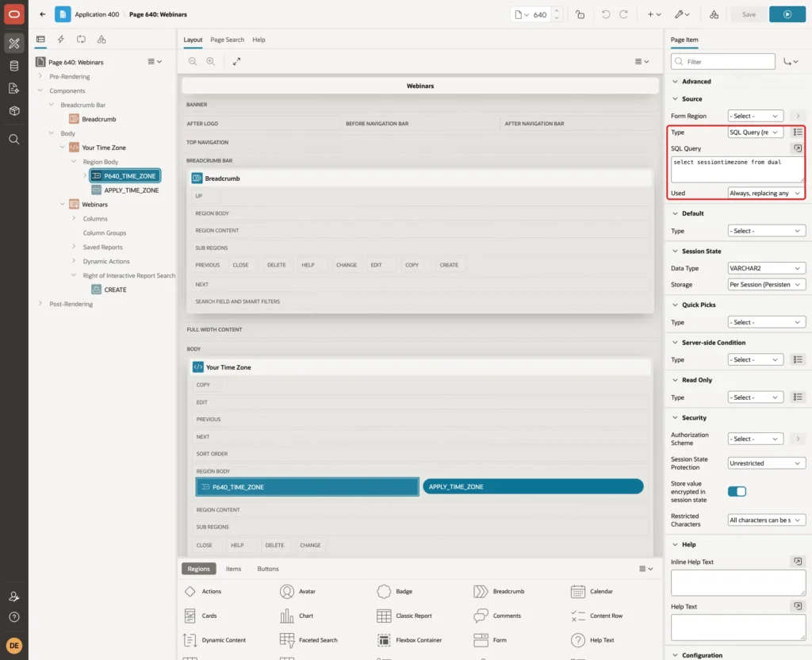Image resolution: width=812 pixels, height=660 pixels.
Task: Run the page with the play button
Action: pos(787,14)
